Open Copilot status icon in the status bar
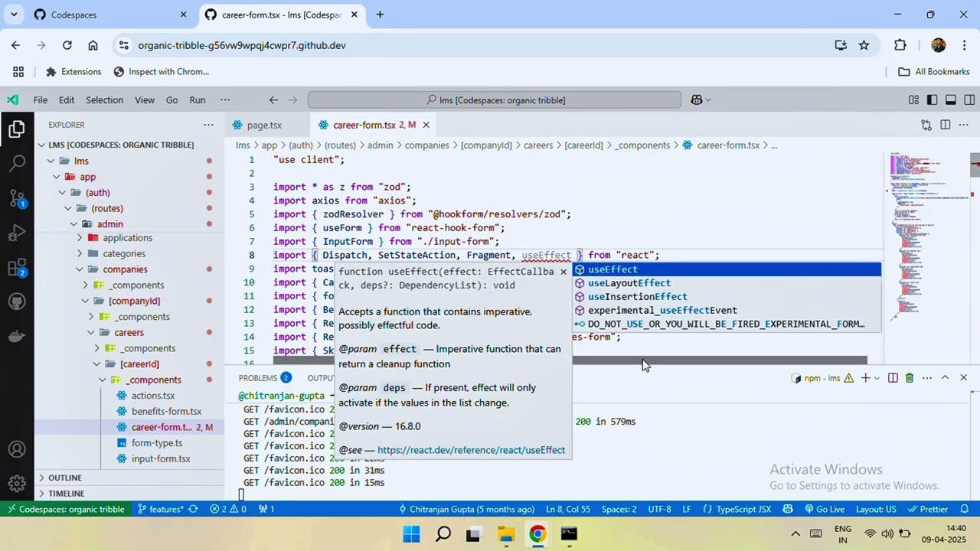Viewport: 980px width, 551px height. coord(787,509)
